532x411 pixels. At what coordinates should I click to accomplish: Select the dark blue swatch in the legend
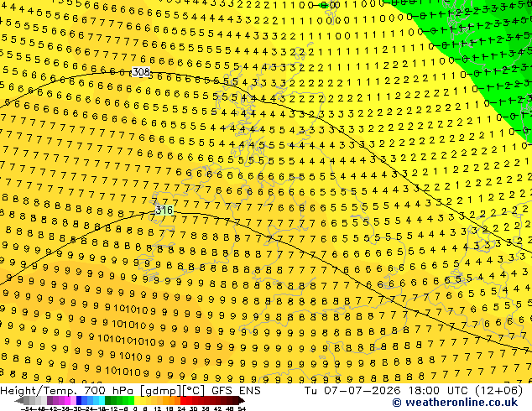[78, 400]
